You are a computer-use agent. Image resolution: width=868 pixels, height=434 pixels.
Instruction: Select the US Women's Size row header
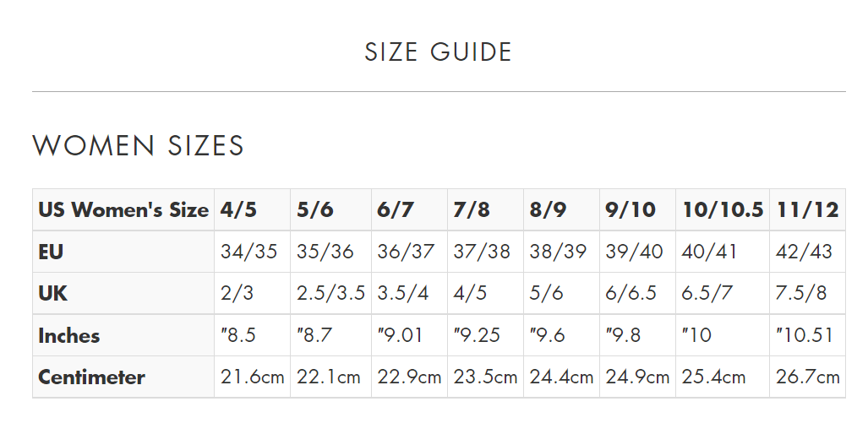click(x=123, y=210)
